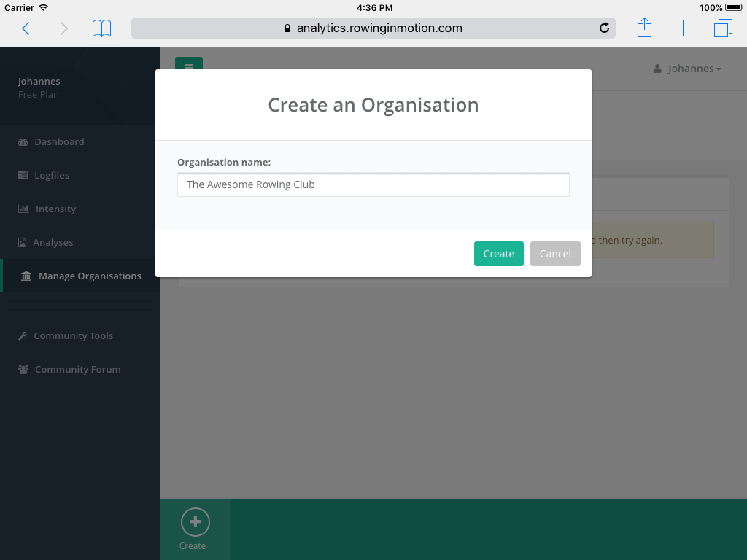Tap the Safari back arrow
Screen dimensions: 747x560
pos(26,28)
